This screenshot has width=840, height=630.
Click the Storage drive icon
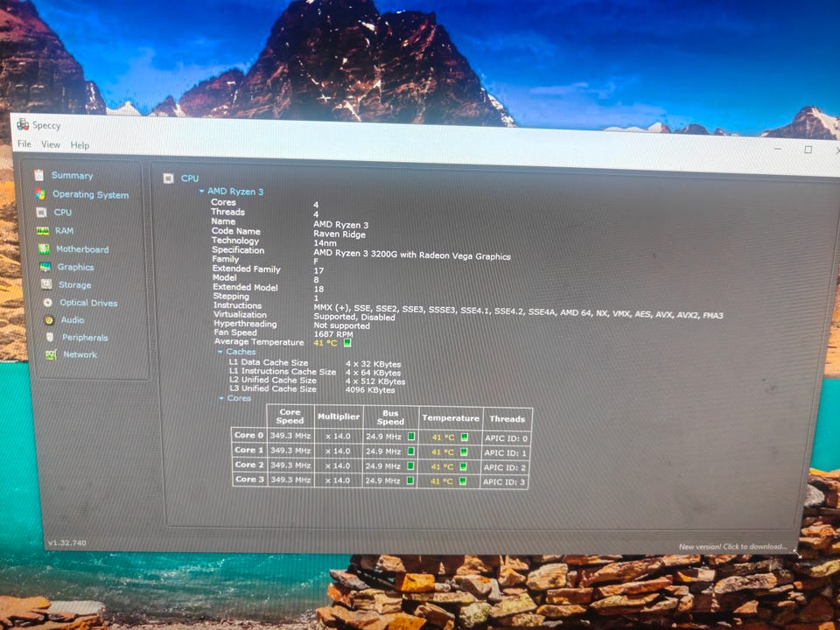click(x=46, y=284)
